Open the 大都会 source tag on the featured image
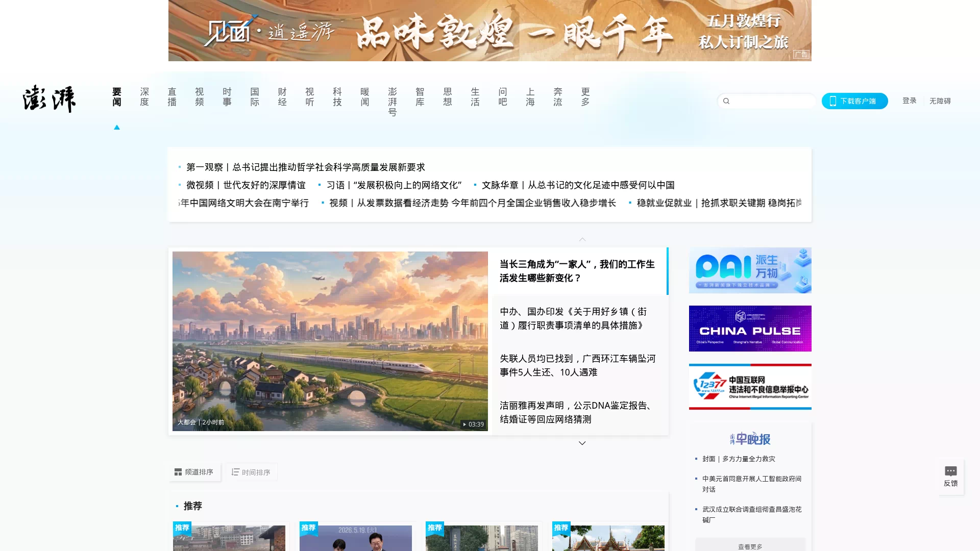This screenshot has height=551, width=980. coord(186,422)
